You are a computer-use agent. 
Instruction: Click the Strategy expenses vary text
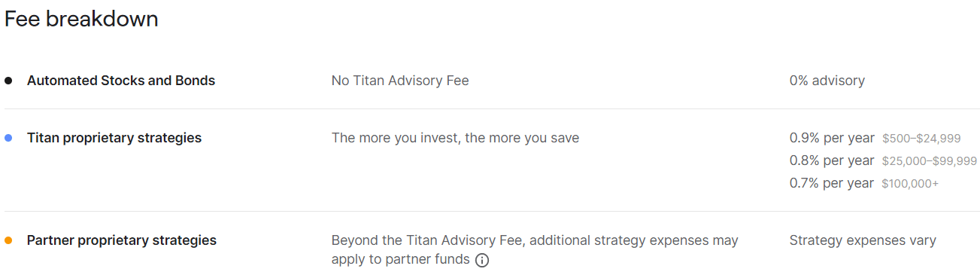click(863, 240)
